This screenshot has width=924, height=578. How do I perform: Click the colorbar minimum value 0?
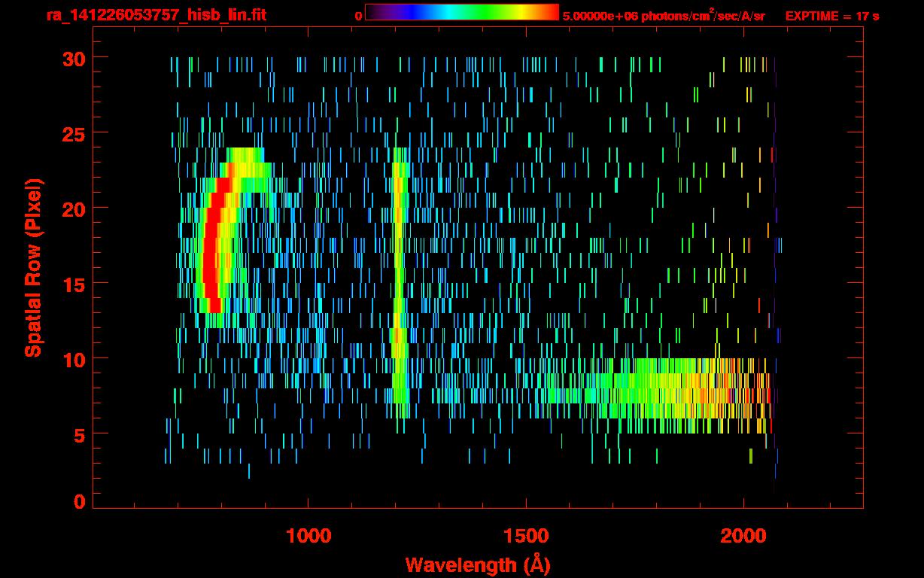coord(359,17)
